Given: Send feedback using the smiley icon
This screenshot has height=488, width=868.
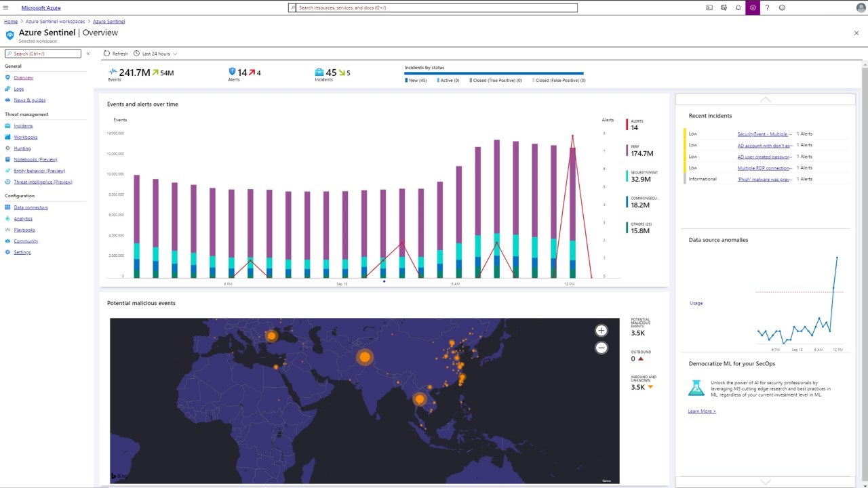Looking at the screenshot, I should pos(782,7).
